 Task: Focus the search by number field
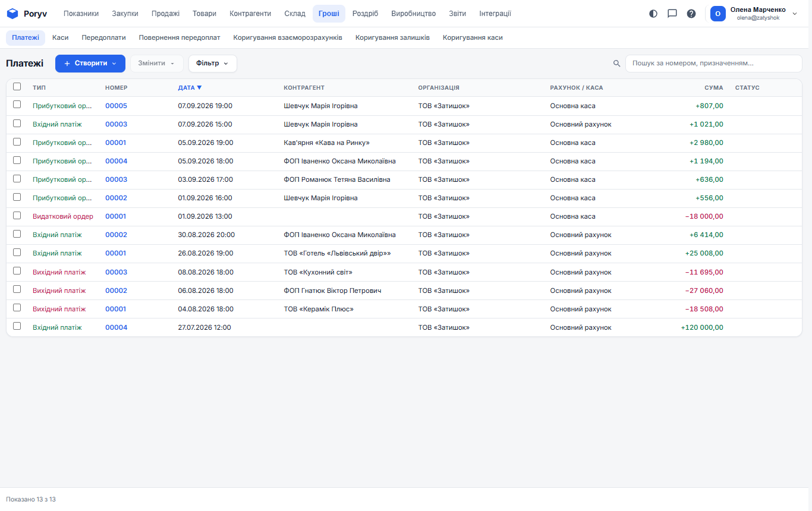[x=713, y=64]
